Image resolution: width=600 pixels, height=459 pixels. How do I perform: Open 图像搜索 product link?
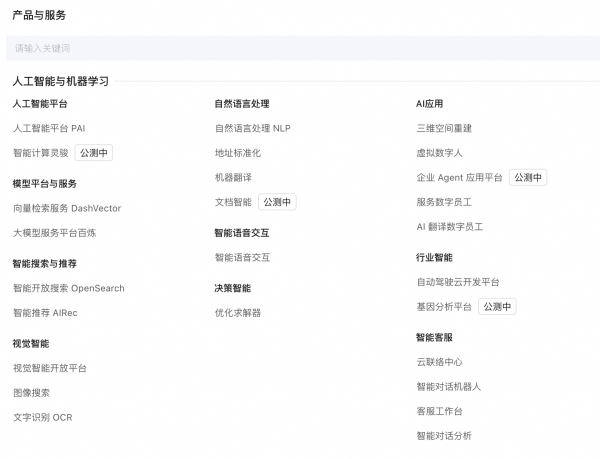click(x=31, y=393)
